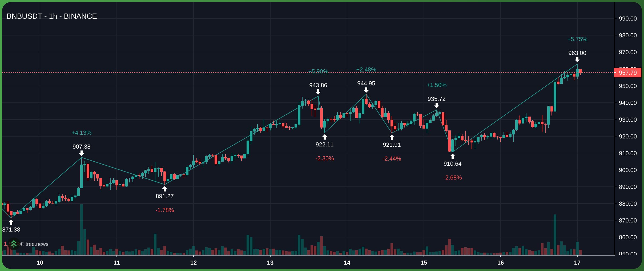644x271 pixels.
Task: Click the down arrow above 907.38
Action: tap(82, 153)
